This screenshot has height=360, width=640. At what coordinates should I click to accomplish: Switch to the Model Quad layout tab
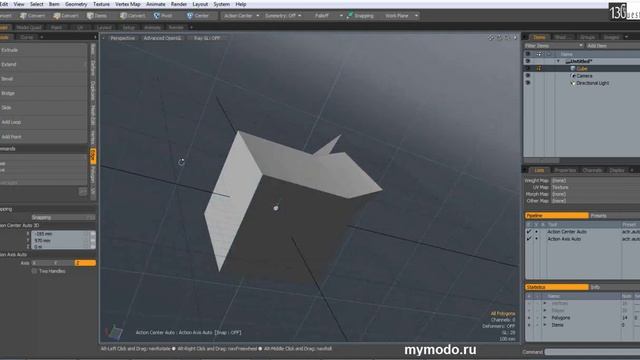coord(29,27)
